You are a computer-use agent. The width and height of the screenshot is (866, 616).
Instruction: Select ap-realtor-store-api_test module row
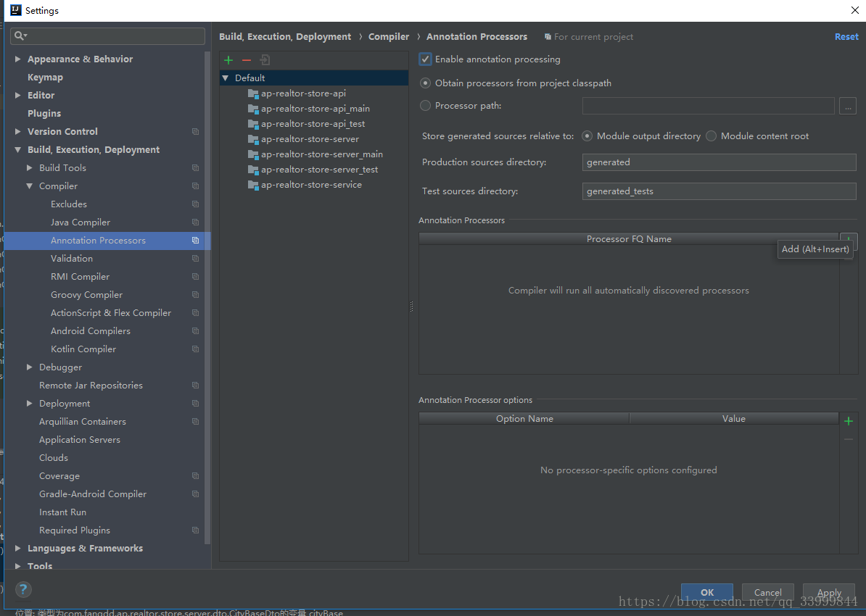(314, 124)
